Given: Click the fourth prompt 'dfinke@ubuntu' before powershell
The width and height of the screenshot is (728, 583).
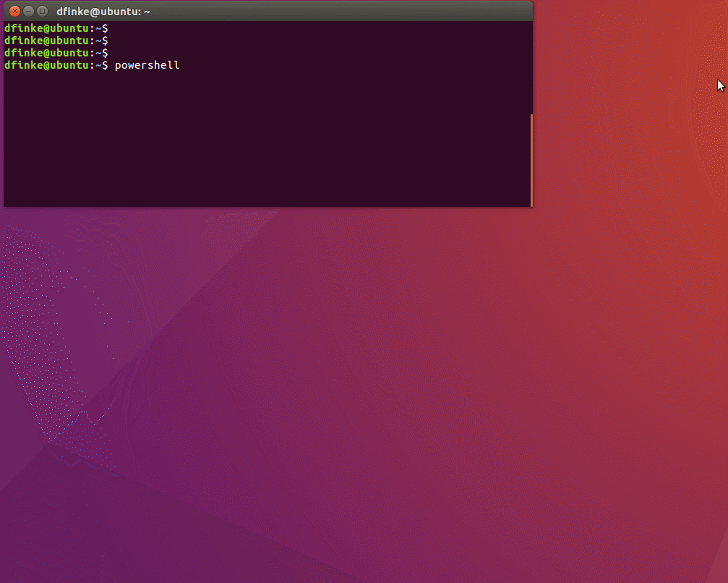Looking at the screenshot, I should 46,65.
